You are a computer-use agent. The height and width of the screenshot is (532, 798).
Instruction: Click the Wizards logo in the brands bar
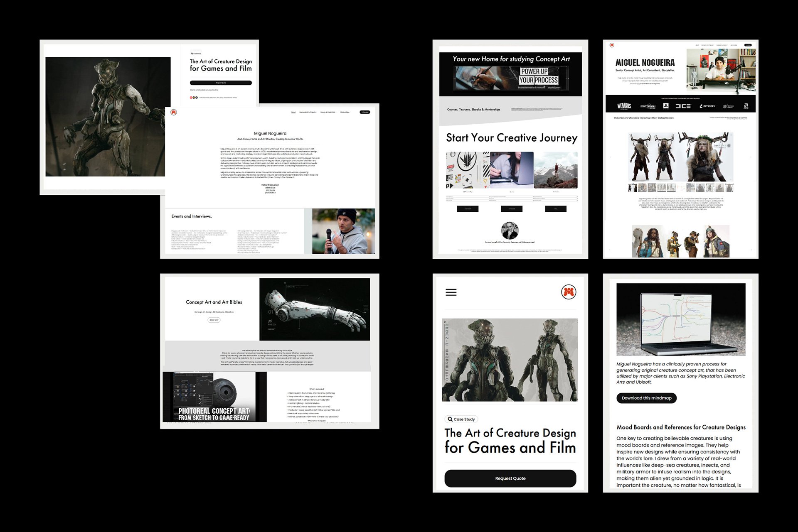(x=624, y=106)
